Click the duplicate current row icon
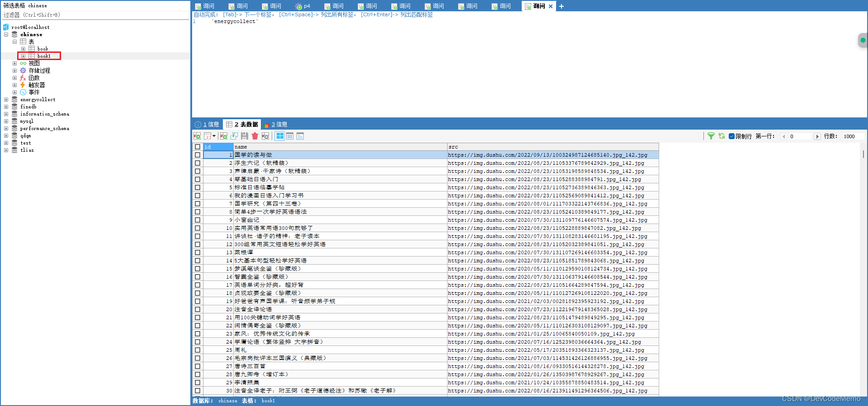868x406 pixels. [234, 136]
